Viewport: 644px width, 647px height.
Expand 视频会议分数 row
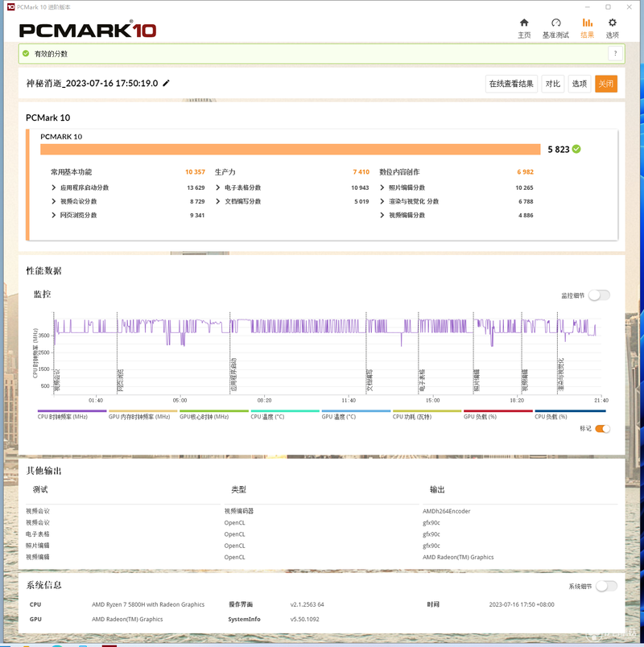(54, 201)
